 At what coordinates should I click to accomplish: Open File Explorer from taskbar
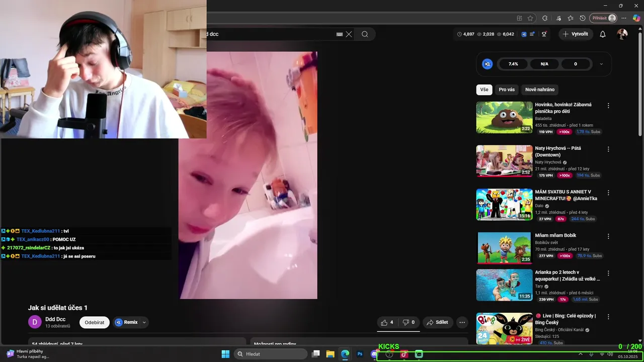tap(331, 354)
